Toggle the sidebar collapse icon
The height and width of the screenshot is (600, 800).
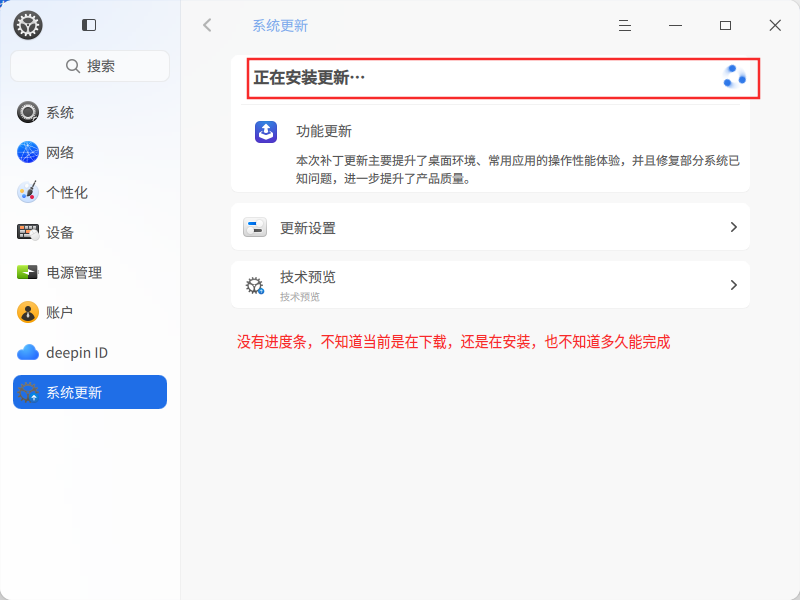[x=89, y=25]
